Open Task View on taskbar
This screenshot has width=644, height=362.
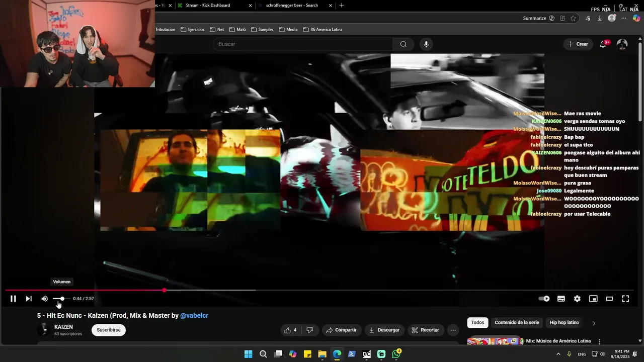tap(278, 354)
